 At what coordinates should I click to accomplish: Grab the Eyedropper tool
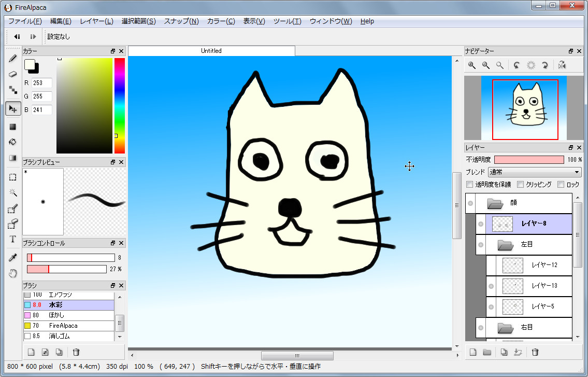[13, 257]
